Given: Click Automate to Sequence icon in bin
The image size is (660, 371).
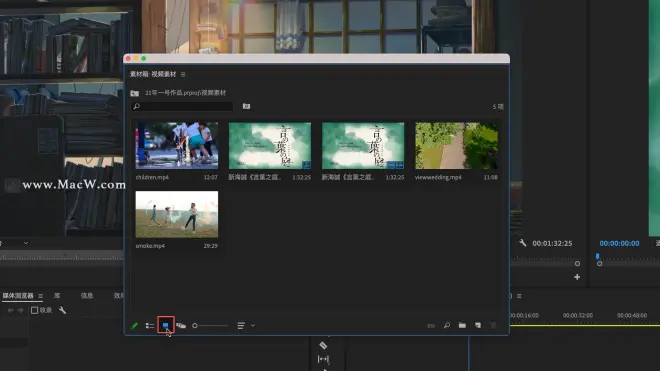Looking at the screenshot, I should pyautogui.click(x=431, y=326).
